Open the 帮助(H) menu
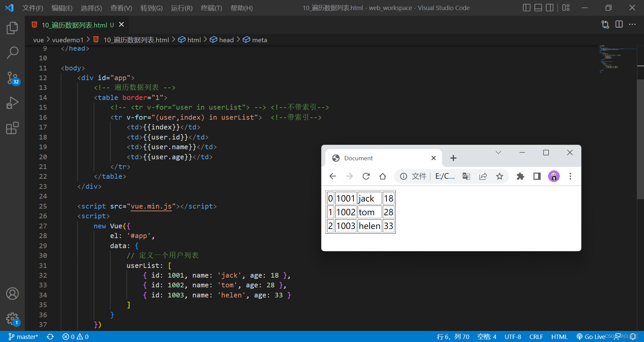Viewport: 644px width, 342px height. 241,8
